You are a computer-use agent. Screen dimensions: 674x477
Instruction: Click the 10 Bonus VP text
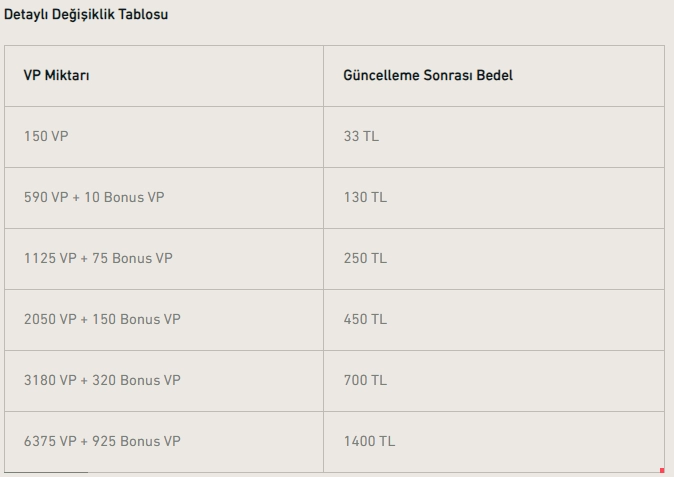pyautogui.click(x=126, y=198)
